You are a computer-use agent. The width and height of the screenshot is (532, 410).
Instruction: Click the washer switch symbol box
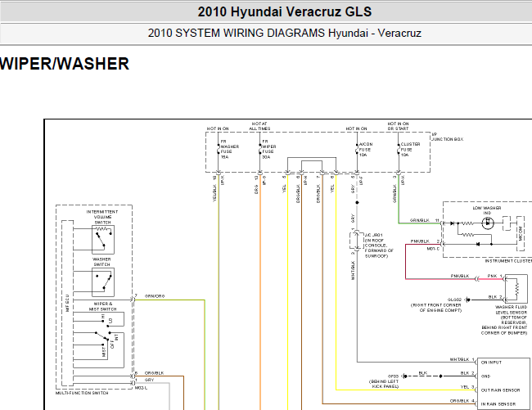pyautogui.click(x=103, y=282)
